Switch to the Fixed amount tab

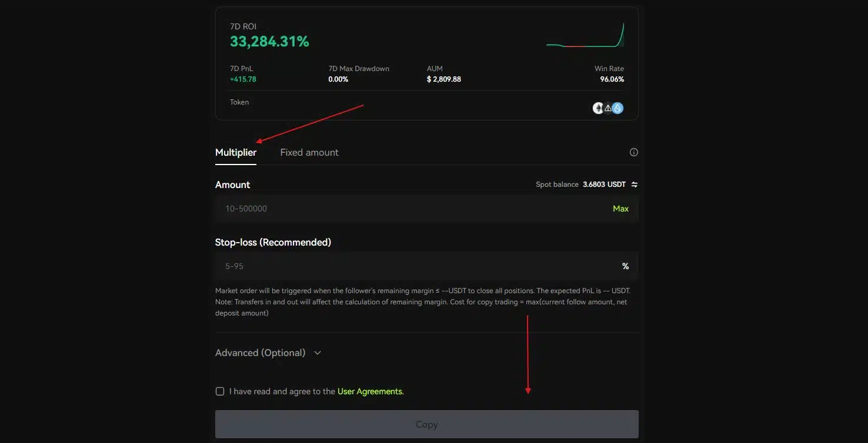pyautogui.click(x=309, y=152)
